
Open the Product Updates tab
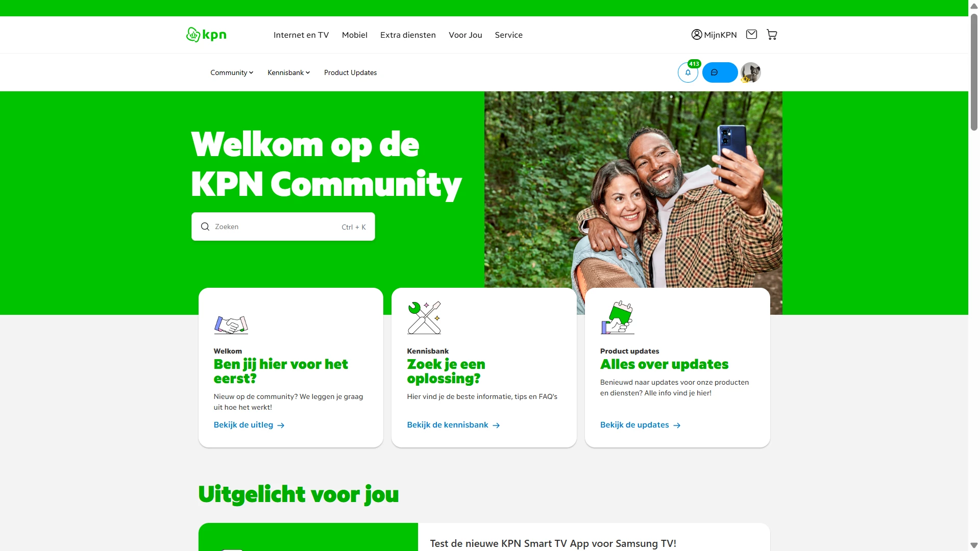pyautogui.click(x=350, y=72)
